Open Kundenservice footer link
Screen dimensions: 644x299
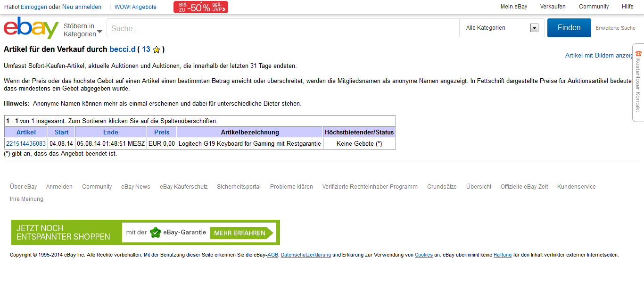(577, 187)
